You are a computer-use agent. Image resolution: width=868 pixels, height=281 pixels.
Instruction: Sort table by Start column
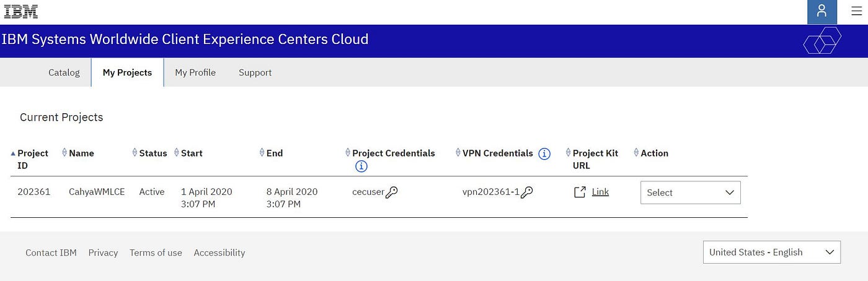(177, 153)
